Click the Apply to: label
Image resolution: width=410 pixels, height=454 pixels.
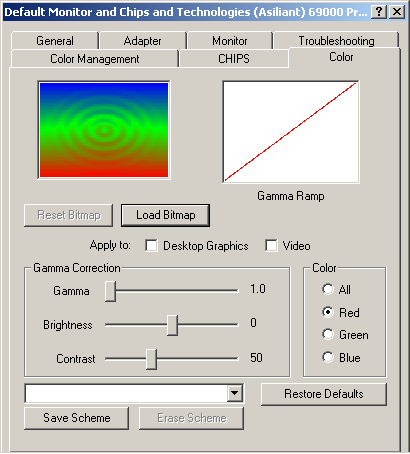pyautogui.click(x=110, y=245)
